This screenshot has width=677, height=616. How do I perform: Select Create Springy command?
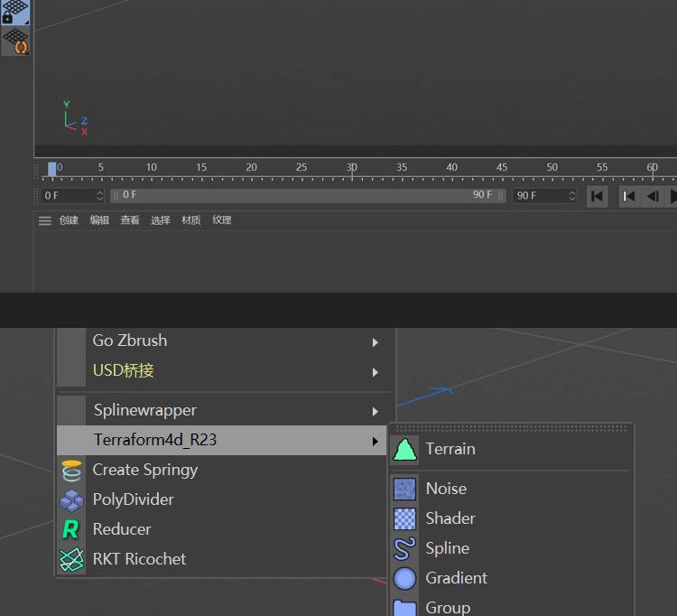pos(221,470)
